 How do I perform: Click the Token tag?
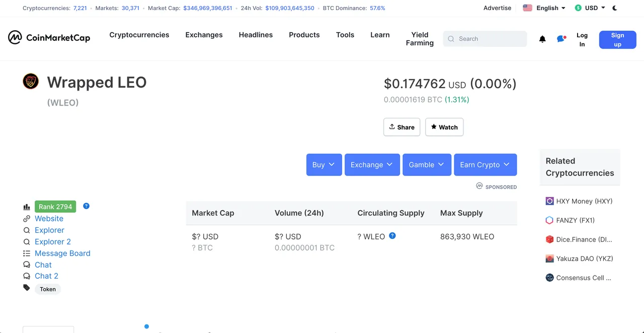click(x=48, y=289)
